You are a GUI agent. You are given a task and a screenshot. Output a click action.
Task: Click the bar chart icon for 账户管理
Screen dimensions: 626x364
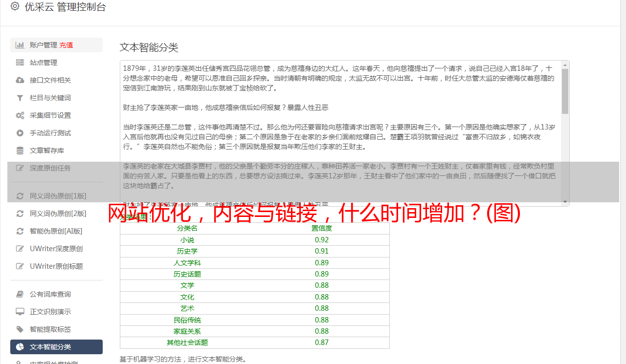click(x=20, y=45)
